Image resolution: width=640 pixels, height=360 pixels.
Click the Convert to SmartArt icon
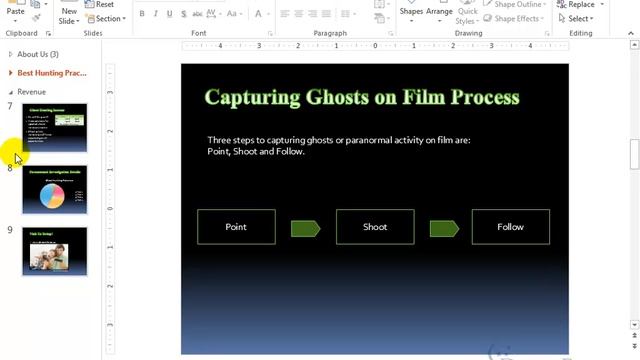(x=381, y=18)
